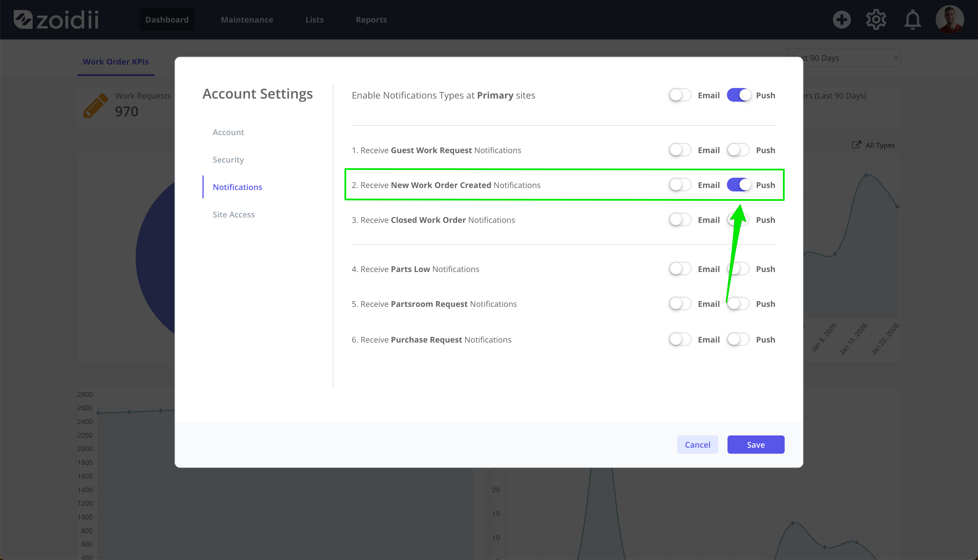Open the plus add-new icon
The width and height of the screenshot is (978, 560).
point(841,20)
